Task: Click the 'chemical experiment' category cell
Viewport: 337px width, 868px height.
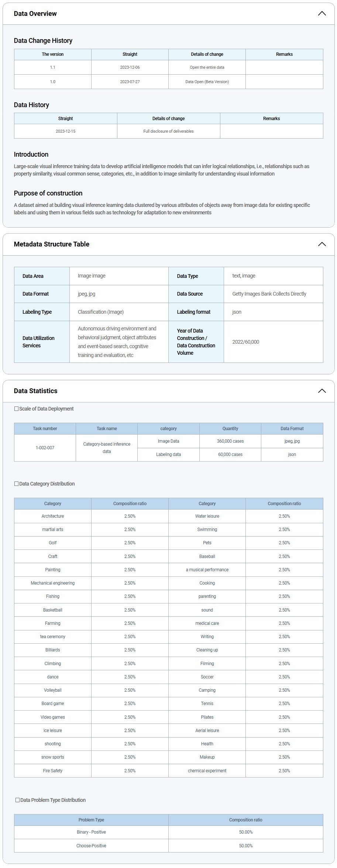Action: click(x=207, y=770)
